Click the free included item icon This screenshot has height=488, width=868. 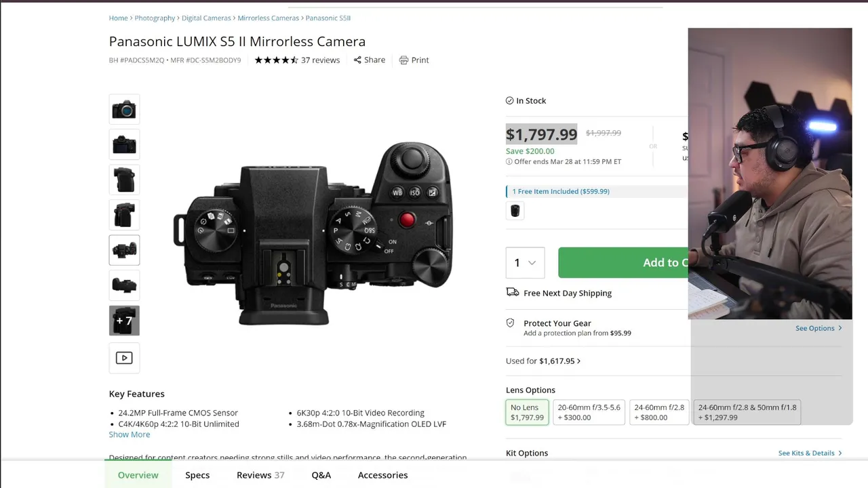(515, 211)
